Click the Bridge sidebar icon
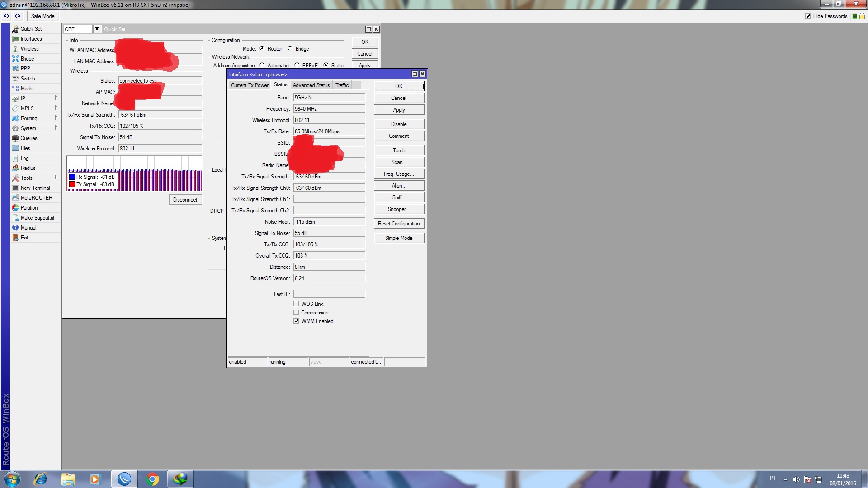868x488 pixels. [15, 59]
